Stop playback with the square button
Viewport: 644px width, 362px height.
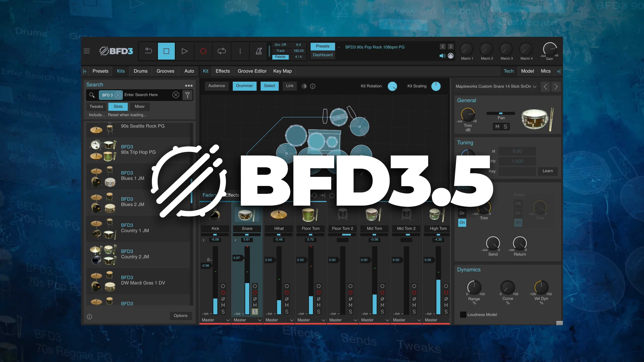point(166,51)
